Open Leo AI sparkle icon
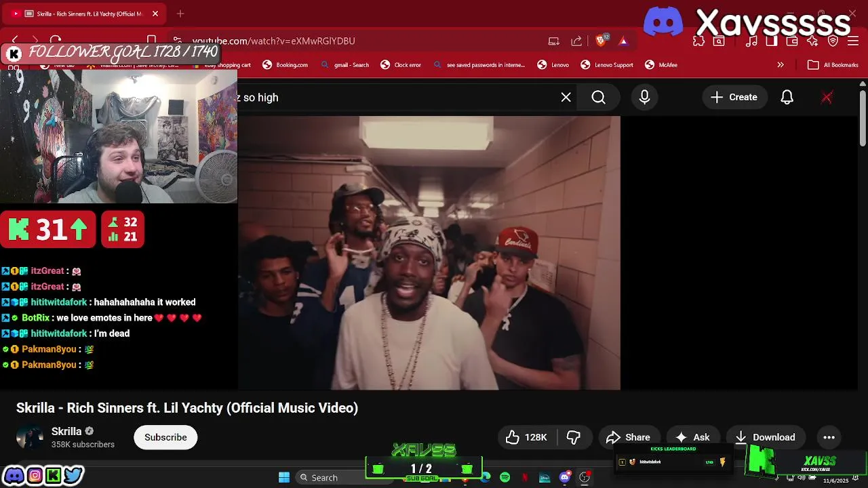The width and height of the screenshot is (868, 488). point(812,41)
